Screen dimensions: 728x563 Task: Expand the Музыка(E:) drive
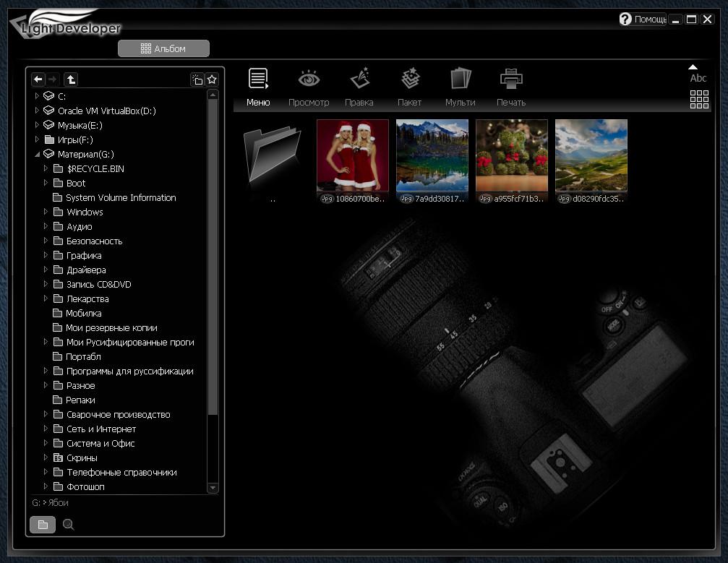pos(38,125)
